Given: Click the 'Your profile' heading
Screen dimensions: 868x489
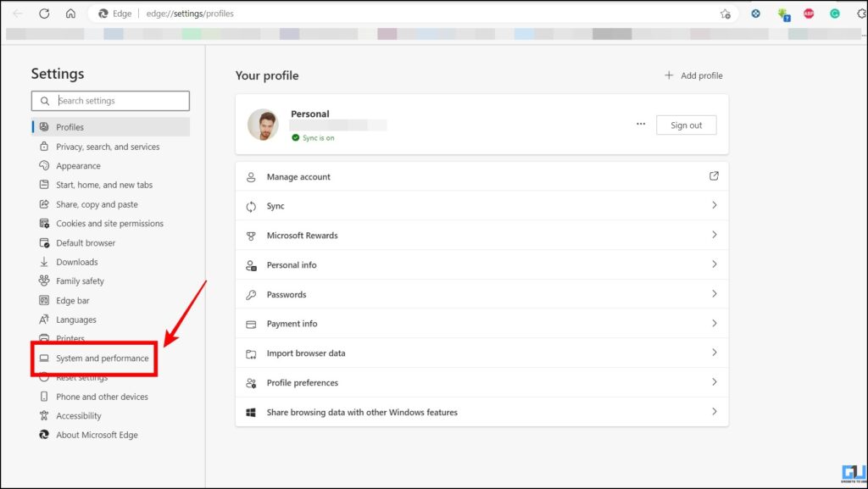Looking at the screenshot, I should tap(267, 75).
